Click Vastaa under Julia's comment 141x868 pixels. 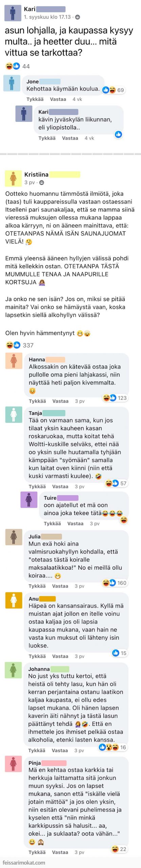click(60, 586)
